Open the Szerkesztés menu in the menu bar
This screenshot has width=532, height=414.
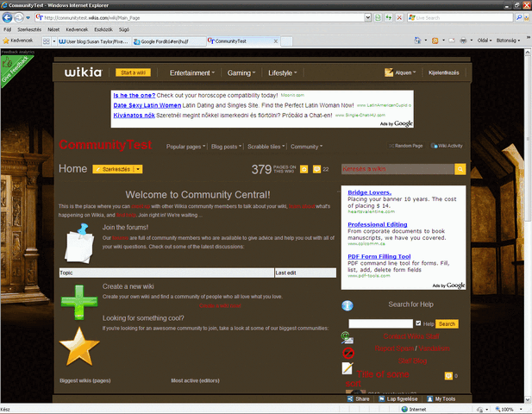click(x=29, y=29)
